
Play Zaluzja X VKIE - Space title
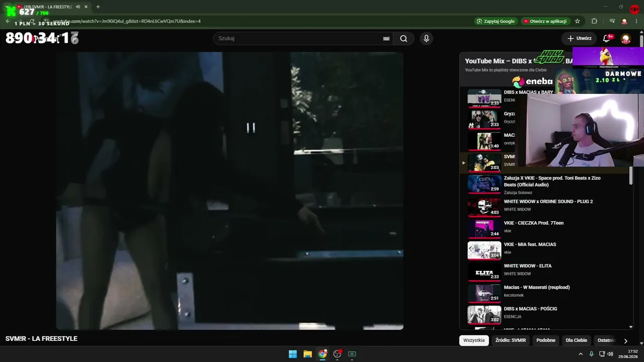point(552,182)
